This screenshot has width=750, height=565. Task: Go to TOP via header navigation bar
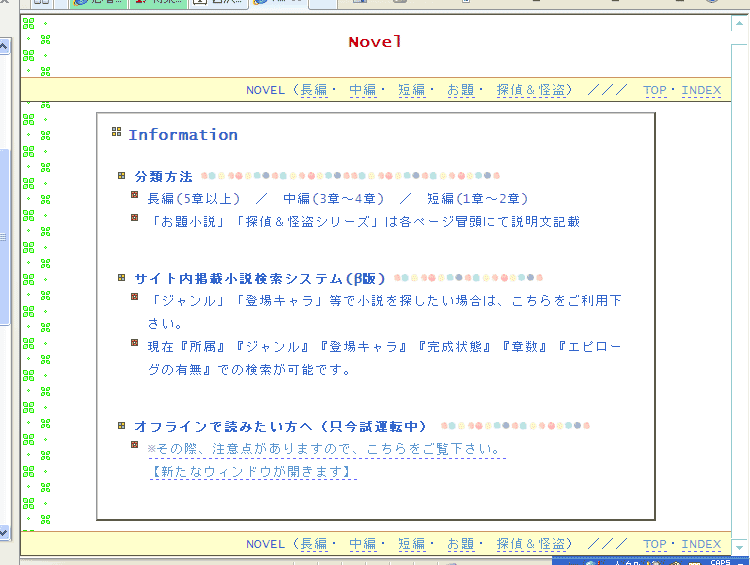655,90
